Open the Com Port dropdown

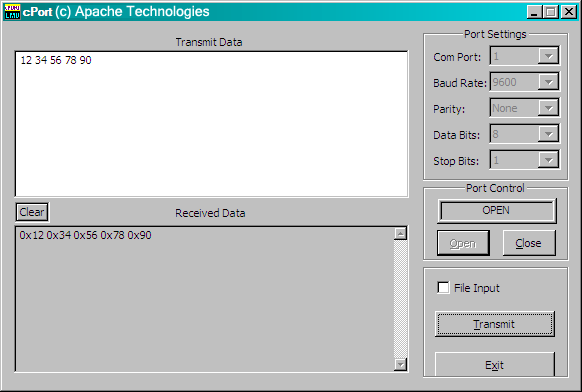pyautogui.click(x=548, y=56)
